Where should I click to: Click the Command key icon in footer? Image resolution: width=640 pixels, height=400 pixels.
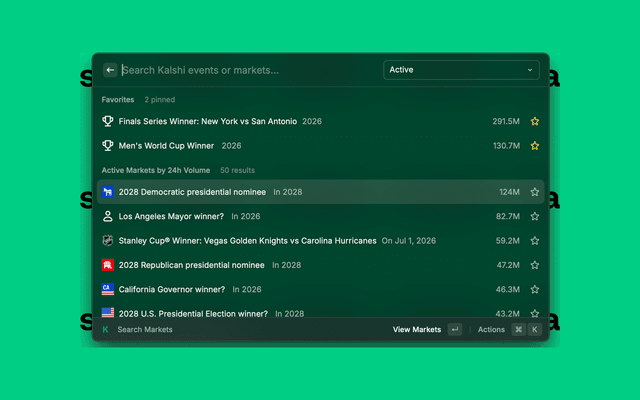pyautogui.click(x=518, y=329)
